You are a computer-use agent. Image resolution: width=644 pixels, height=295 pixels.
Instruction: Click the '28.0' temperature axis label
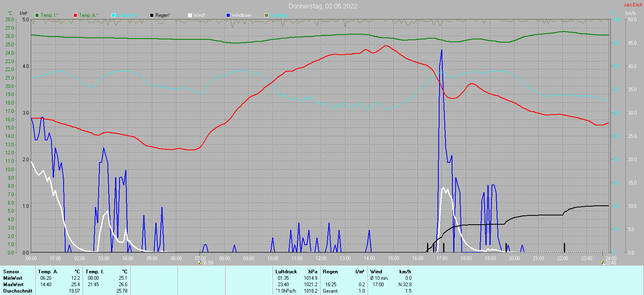(x=10, y=19)
